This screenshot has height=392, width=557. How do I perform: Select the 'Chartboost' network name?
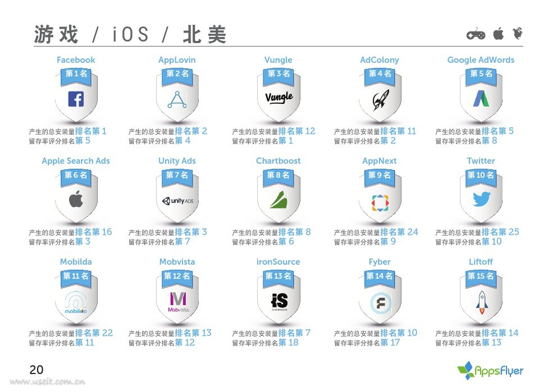click(x=278, y=161)
